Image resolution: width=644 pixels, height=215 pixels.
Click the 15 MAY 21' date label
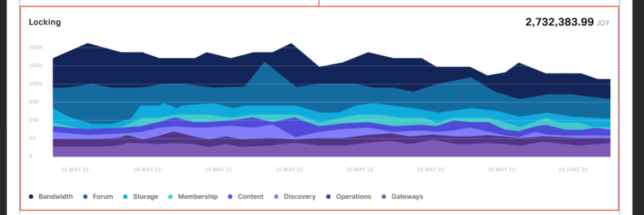click(290, 169)
